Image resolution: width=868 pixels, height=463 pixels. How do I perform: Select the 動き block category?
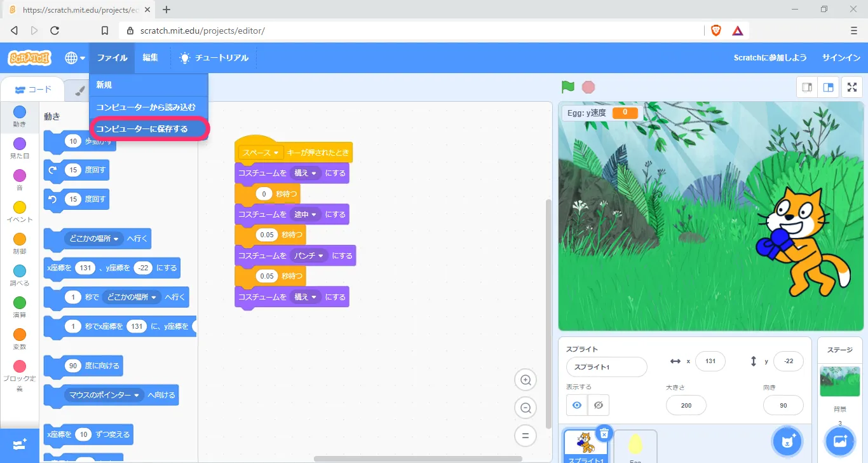click(20, 118)
